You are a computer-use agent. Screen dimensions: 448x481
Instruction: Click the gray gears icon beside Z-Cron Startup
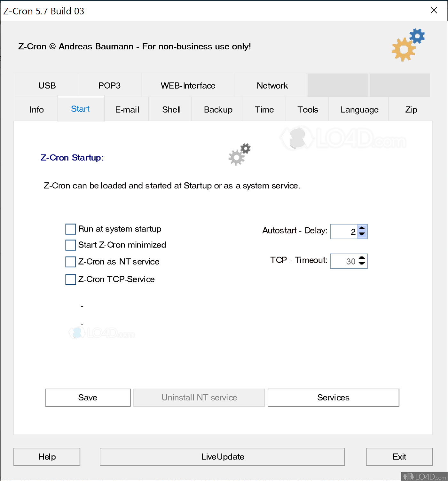[240, 154]
